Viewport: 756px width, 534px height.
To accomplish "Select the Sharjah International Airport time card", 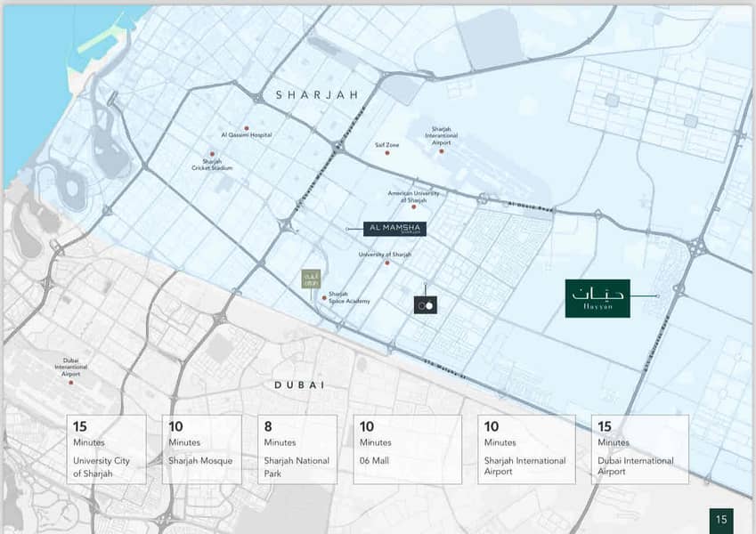I will tap(526, 449).
